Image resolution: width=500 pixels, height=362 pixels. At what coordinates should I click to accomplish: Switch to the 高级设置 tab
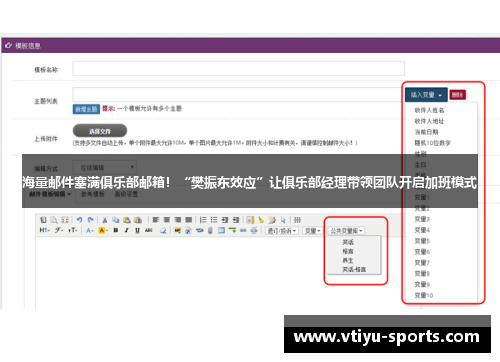(126, 194)
